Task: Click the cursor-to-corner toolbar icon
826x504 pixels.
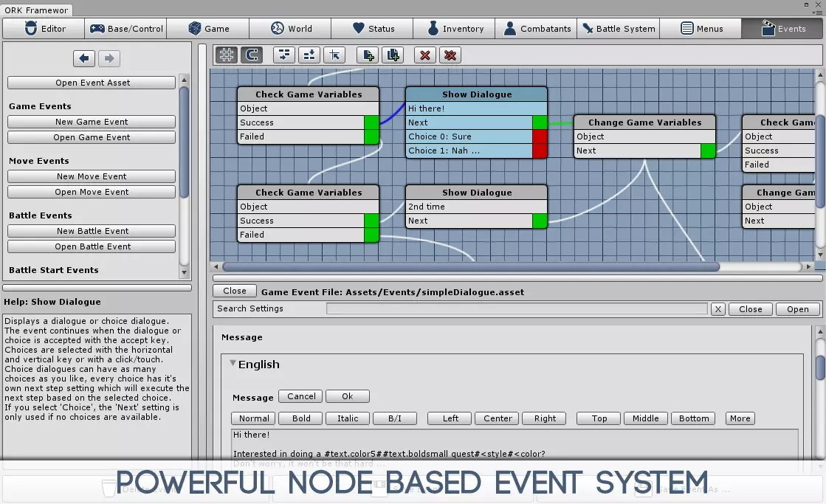Action: coord(334,55)
